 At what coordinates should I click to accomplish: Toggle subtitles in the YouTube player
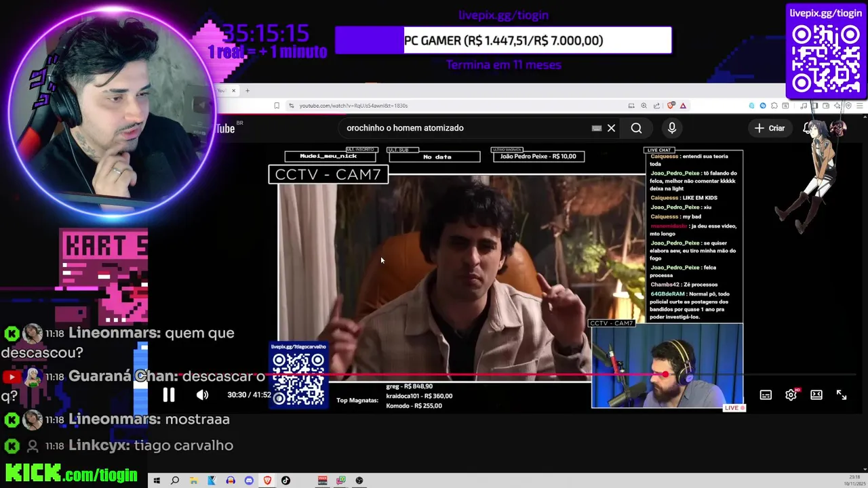coord(766,395)
